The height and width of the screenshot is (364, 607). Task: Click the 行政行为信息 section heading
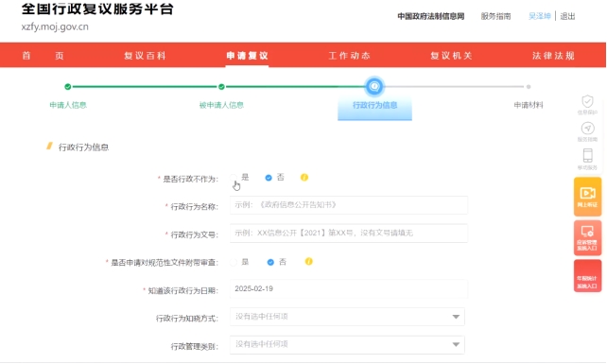tap(83, 147)
